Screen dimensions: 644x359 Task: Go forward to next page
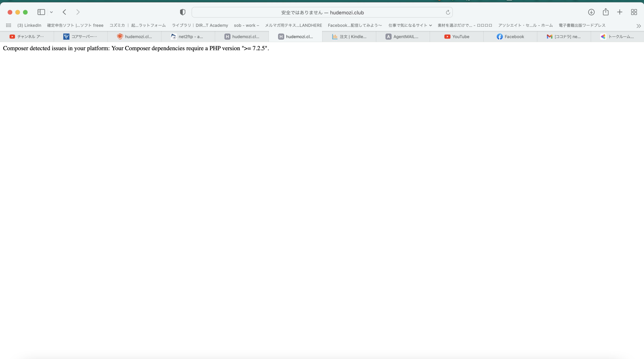tap(78, 12)
